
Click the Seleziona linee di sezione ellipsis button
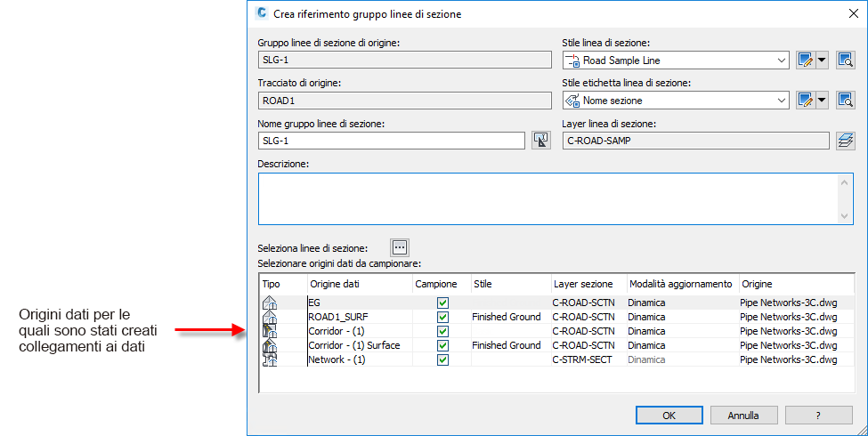[400, 247]
